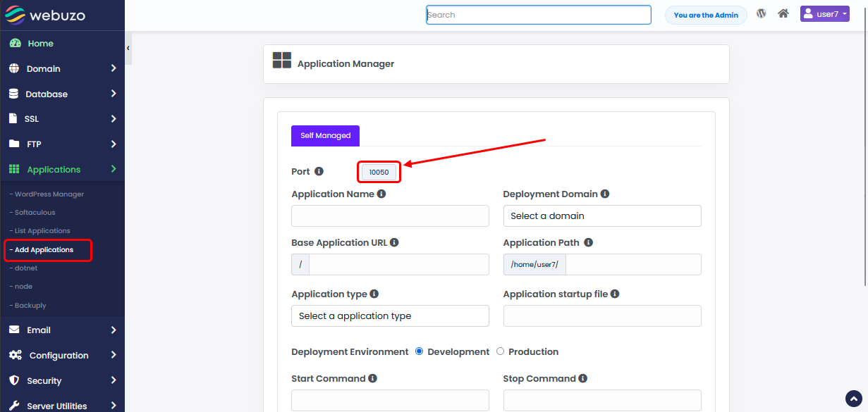Click info icon beside Deployment Domain
The width and height of the screenshot is (868, 412).
605,194
